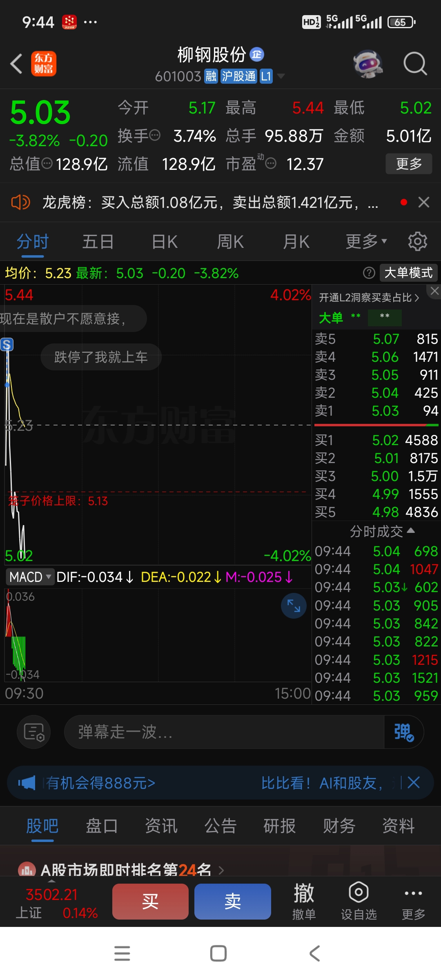The height and width of the screenshot is (980, 441).
Task: Tap Android recent apps menu button
Action: click(x=122, y=953)
